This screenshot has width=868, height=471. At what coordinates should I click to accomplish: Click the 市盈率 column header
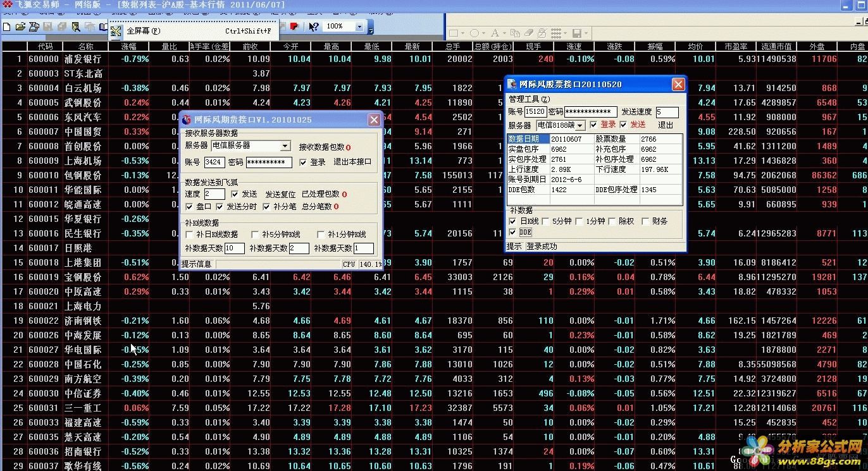pyautogui.click(x=736, y=46)
